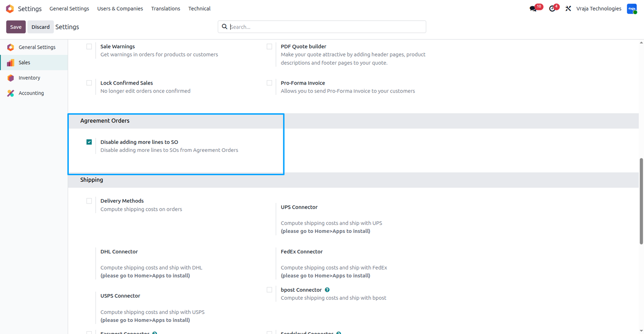Open the Users & Companies menu
The width and height of the screenshot is (644, 334).
pos(120,8)
